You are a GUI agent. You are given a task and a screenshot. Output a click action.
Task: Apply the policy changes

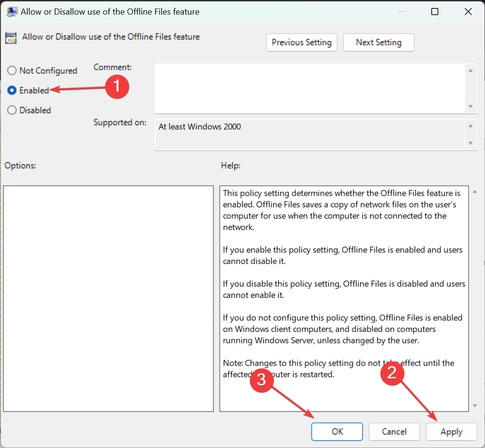pos(451,431)
